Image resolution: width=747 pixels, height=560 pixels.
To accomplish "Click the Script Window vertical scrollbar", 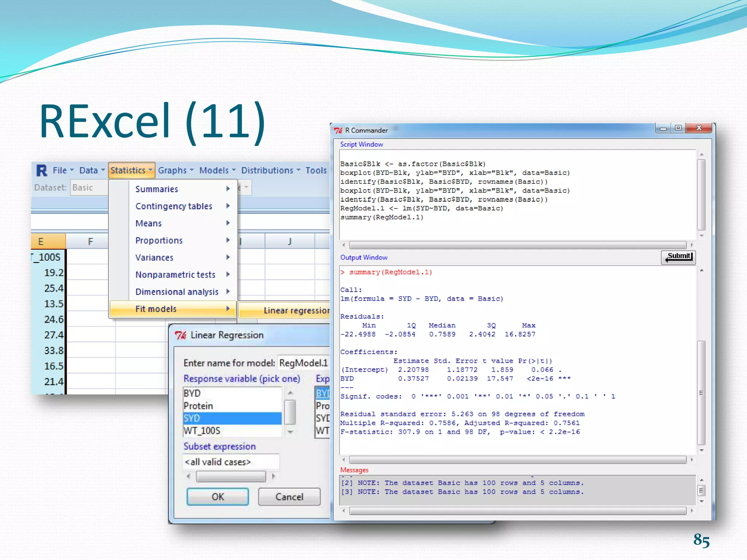I will pos(701,195).
